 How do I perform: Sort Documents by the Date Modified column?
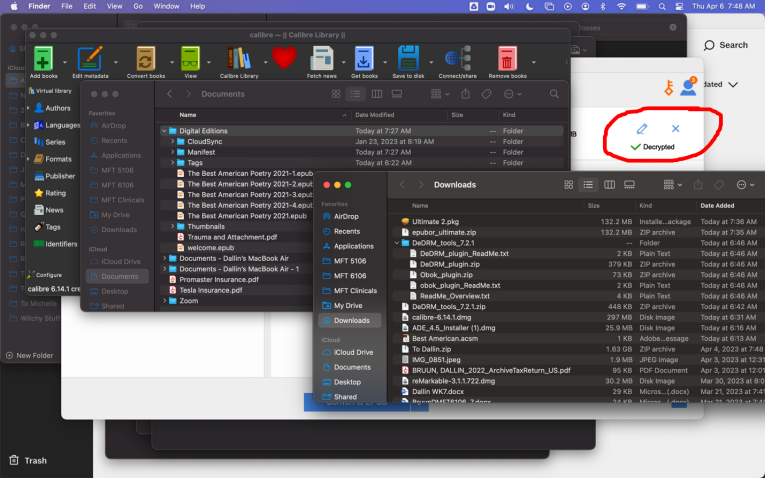[x=374, y=115]
